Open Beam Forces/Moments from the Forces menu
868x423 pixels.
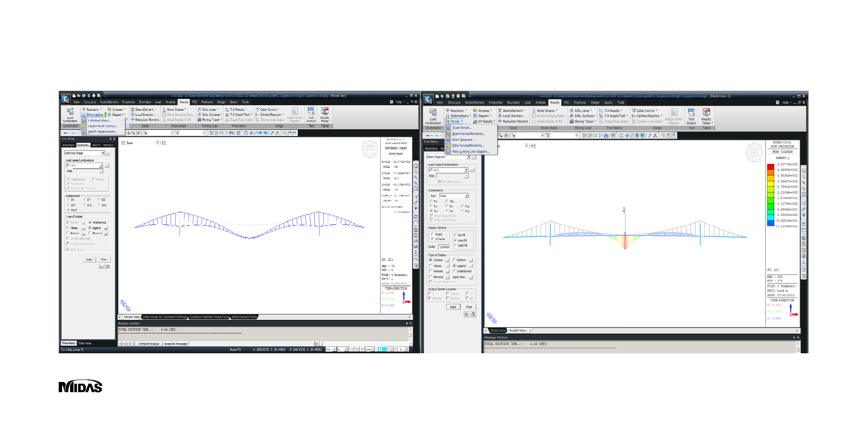click(468, 134)
